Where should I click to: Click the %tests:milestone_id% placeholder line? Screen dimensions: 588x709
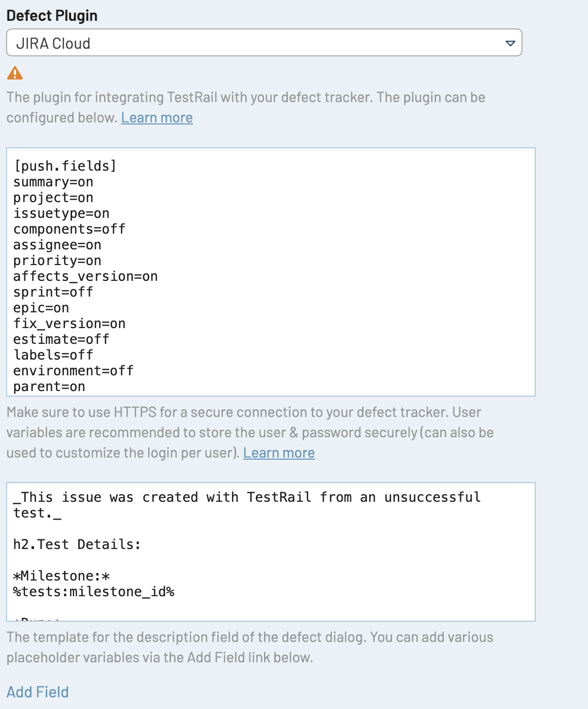click(94, 592)
